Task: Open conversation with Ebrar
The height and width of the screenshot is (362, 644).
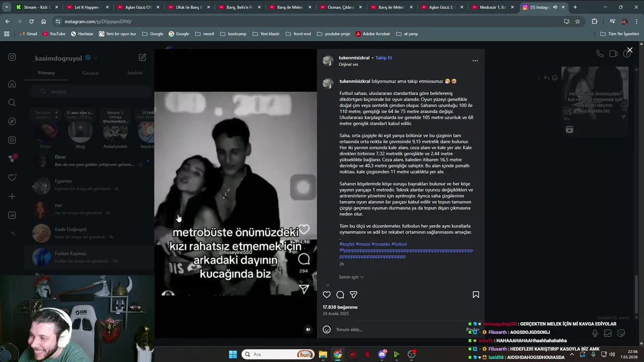Action: (x=91, y=161)
